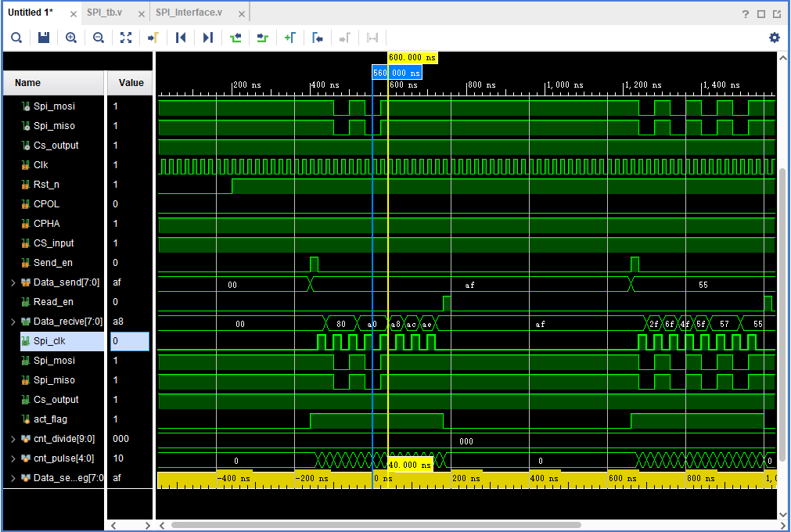Click the 600.000 ns yellow cursor label

coord(412,57)
